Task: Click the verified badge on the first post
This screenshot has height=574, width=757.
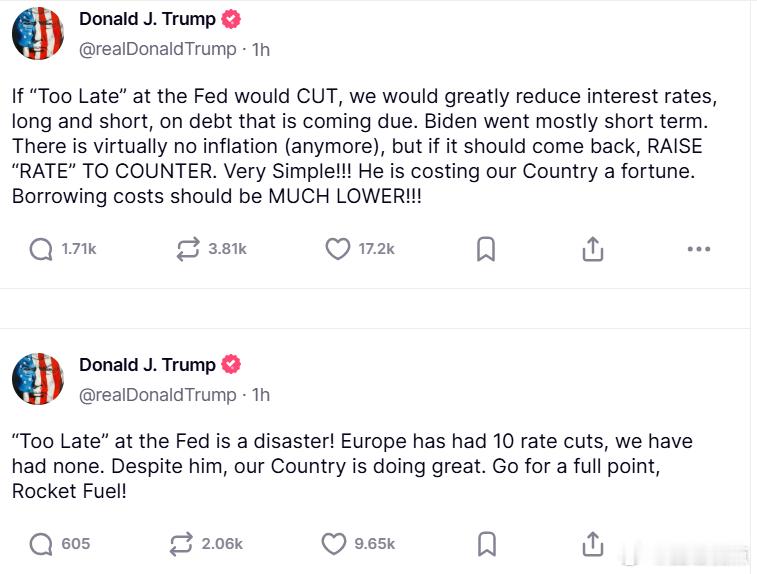Action: 231,19
